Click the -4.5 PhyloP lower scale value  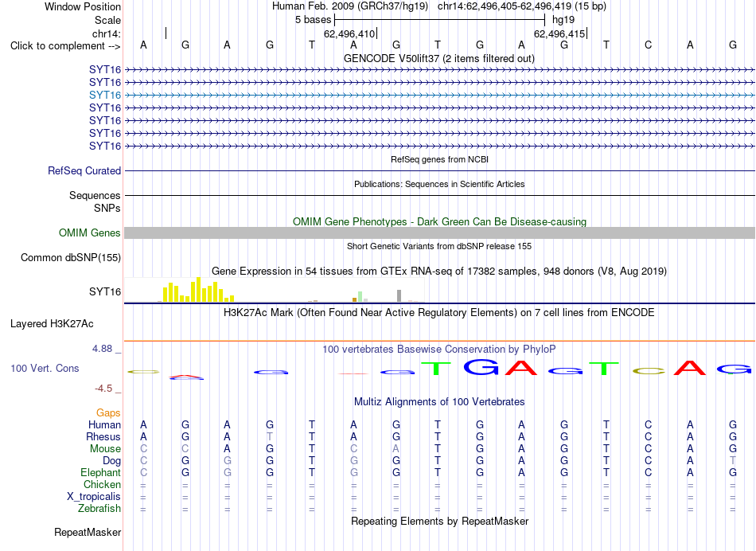tap(103, 389)
